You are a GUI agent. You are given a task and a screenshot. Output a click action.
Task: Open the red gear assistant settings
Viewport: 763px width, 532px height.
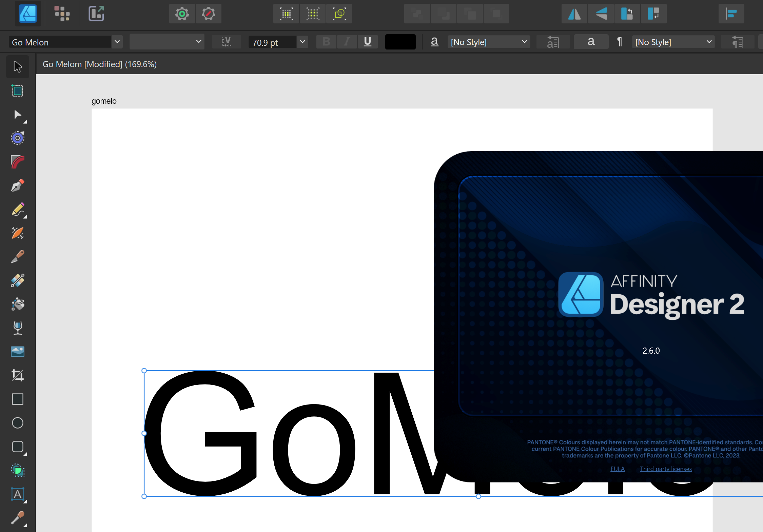(x=209, y=14)
